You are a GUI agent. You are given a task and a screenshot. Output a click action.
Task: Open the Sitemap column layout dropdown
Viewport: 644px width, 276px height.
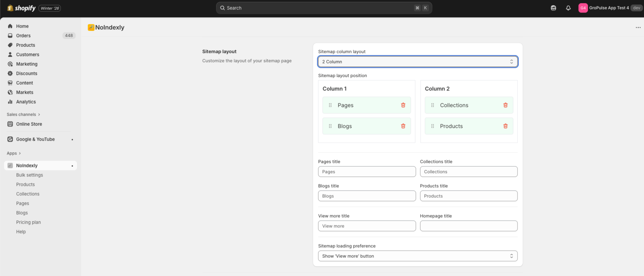pos(418,62)
